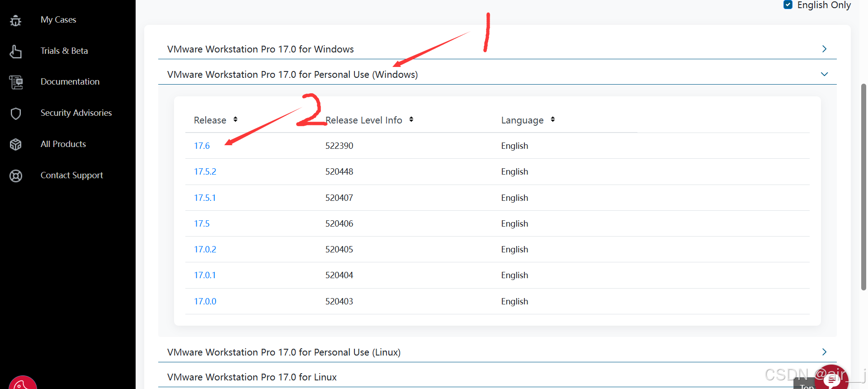Sort by Release column arrows
This screenshot has width=868, height=389.
pos(236,119)
